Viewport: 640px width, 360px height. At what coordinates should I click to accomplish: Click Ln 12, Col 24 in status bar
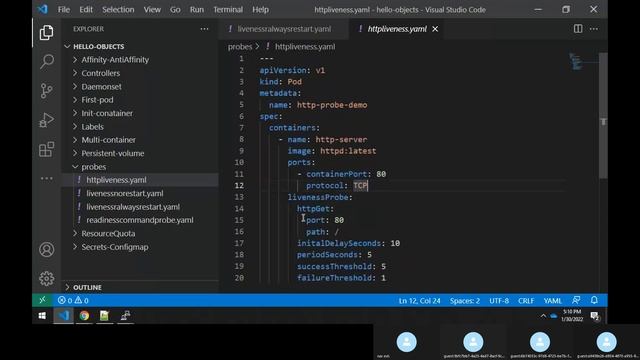(420, 301)
